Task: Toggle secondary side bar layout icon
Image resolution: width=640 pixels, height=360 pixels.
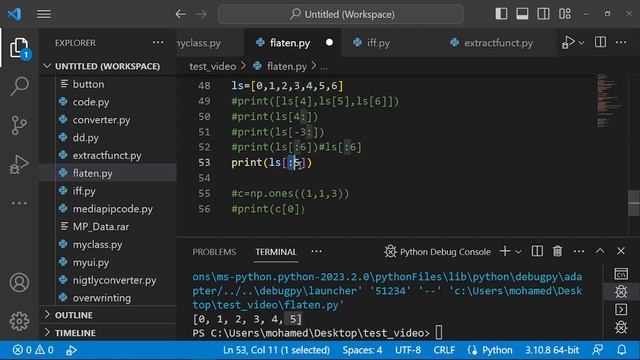Action: coord(543,14)
